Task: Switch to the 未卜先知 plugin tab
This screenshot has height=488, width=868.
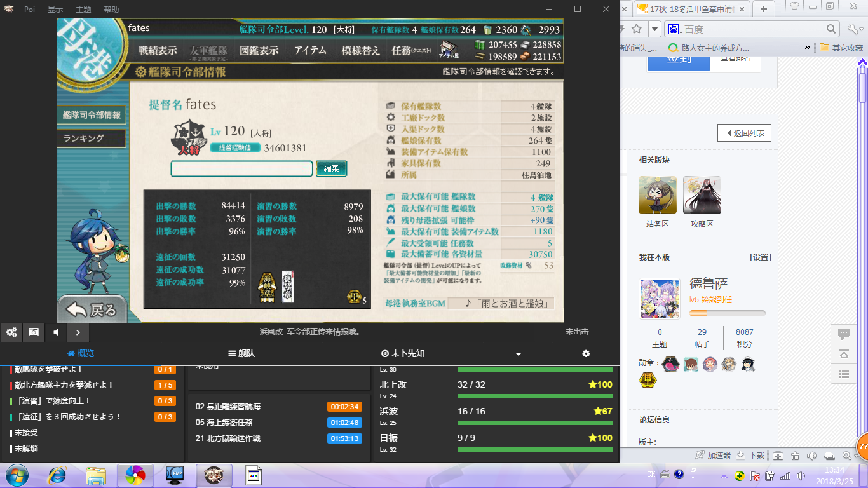Action: [403, 353]
